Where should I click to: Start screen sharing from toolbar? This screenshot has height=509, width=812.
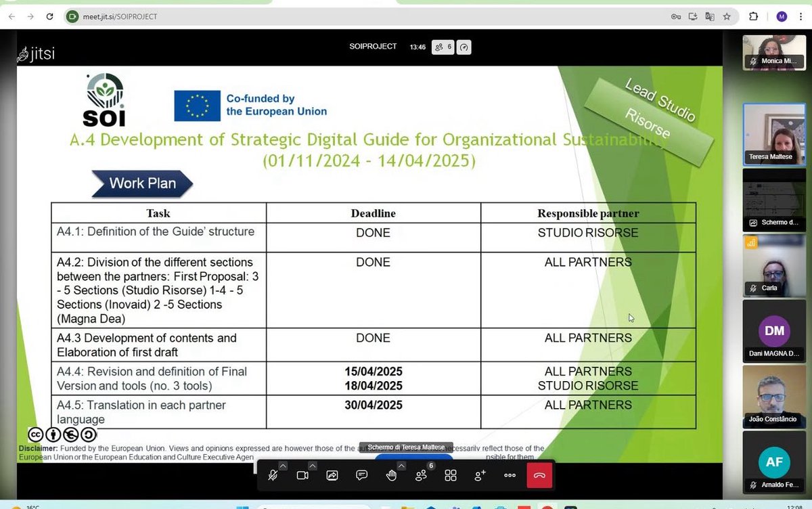coord(332,476)
